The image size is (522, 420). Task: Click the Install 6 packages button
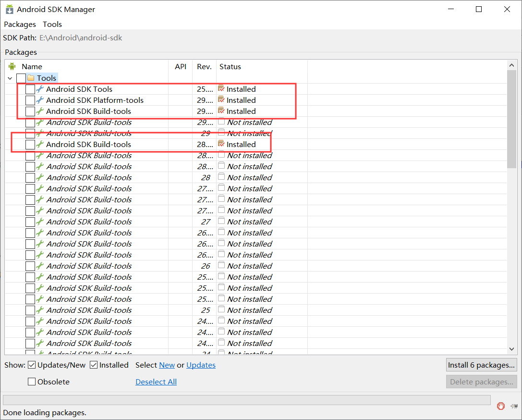pyautogui.click(x=481, y=365)
